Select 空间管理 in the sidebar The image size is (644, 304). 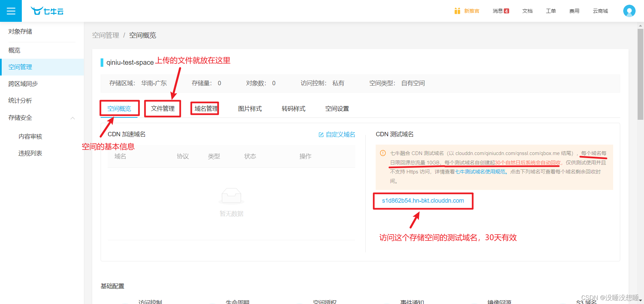[42, 67]
